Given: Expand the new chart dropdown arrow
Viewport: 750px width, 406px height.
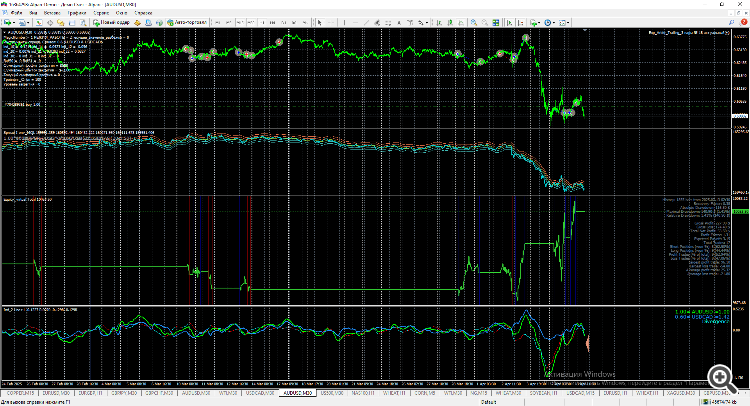Looking at the screenshot, I should pyautogui.click(x=14, y=22).
